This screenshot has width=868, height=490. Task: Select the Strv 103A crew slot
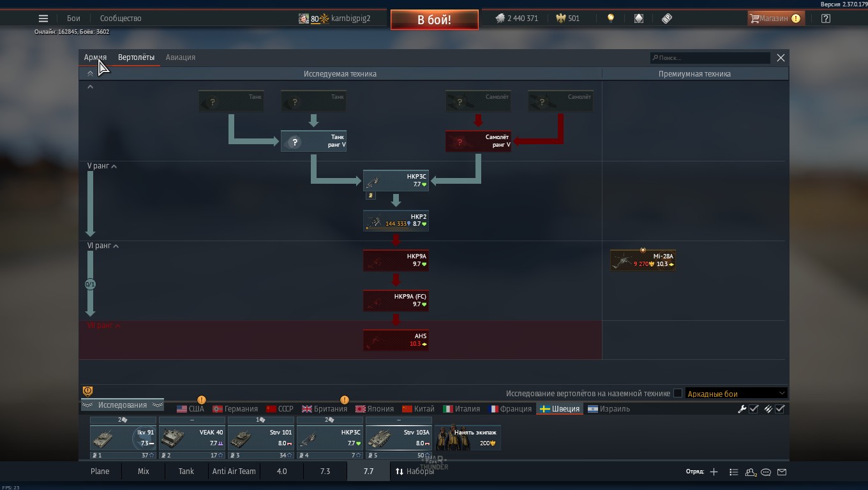[399, 438]
